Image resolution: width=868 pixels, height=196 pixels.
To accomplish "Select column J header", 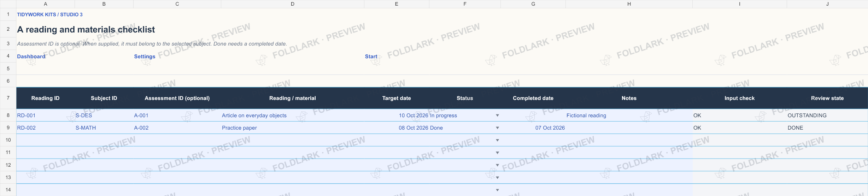I will tap(827, 4).
